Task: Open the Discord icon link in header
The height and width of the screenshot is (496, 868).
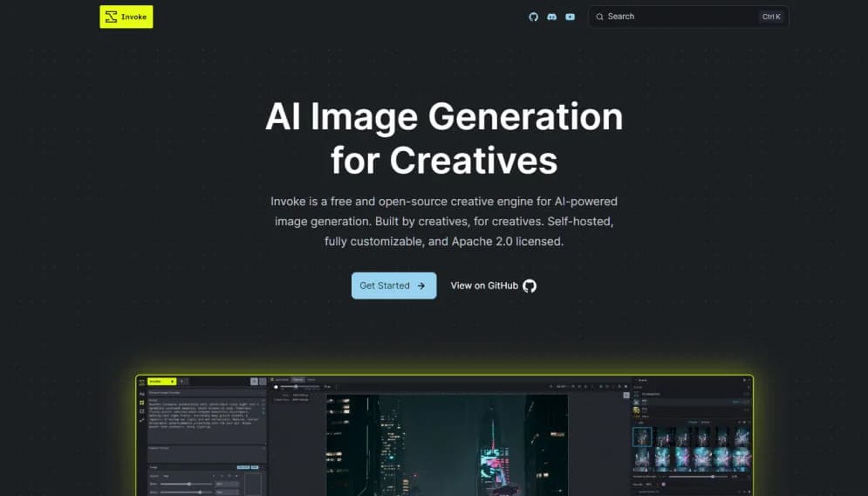Action: pos(552,17)
